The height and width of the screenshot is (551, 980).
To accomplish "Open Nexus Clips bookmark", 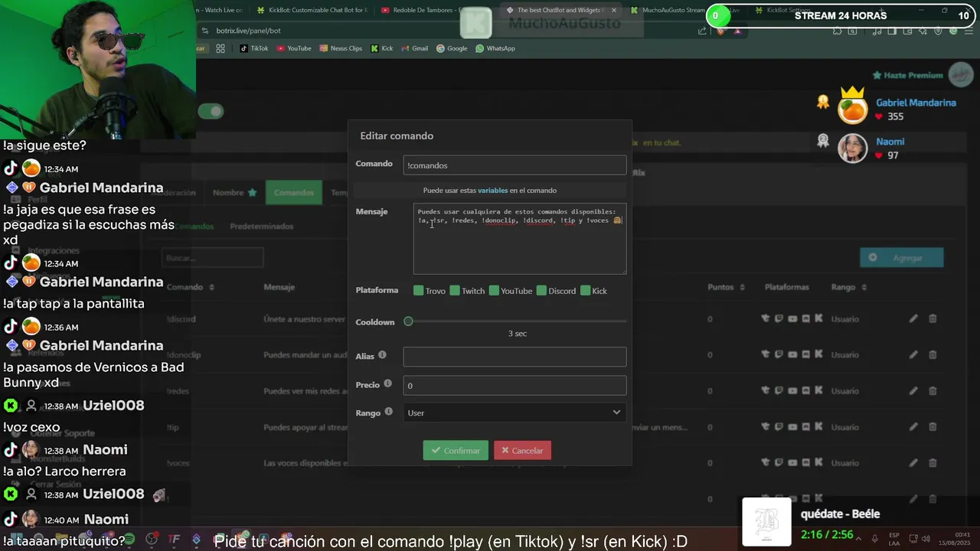I will click(341, 48).
